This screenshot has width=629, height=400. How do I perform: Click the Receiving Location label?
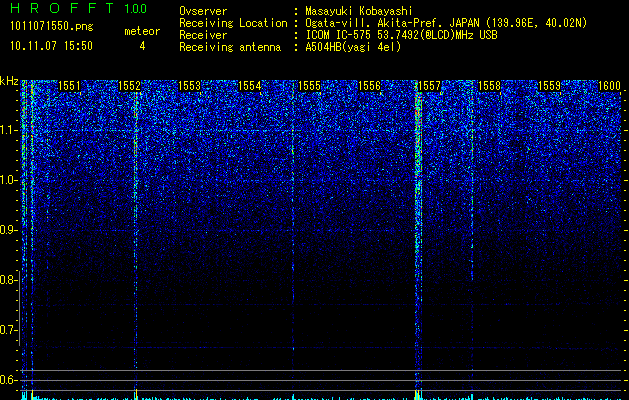[233, 23]
